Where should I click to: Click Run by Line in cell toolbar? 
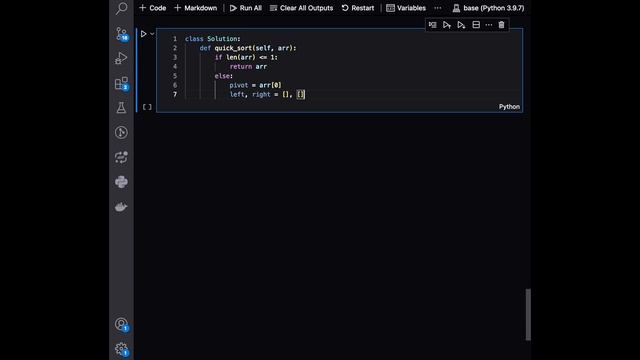pyautogui.click(x=433, y=25)
